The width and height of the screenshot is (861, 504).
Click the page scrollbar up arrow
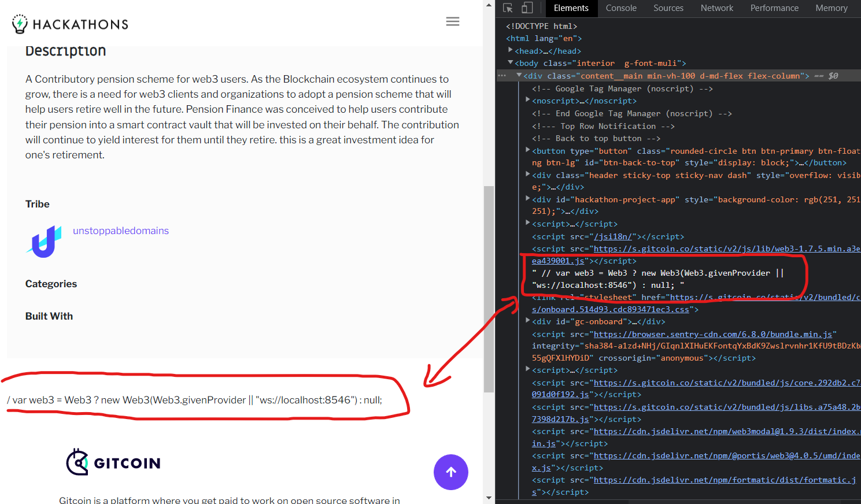coord(489,5)
